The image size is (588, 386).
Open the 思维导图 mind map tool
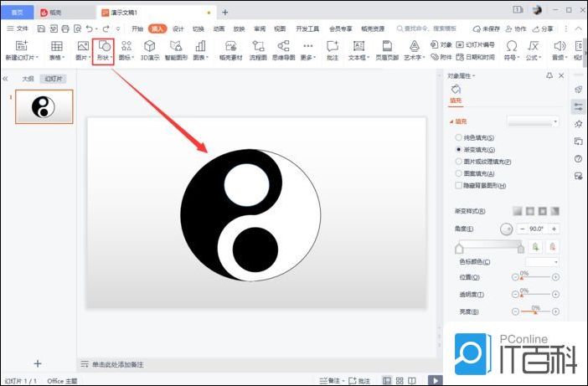(283, 50)
